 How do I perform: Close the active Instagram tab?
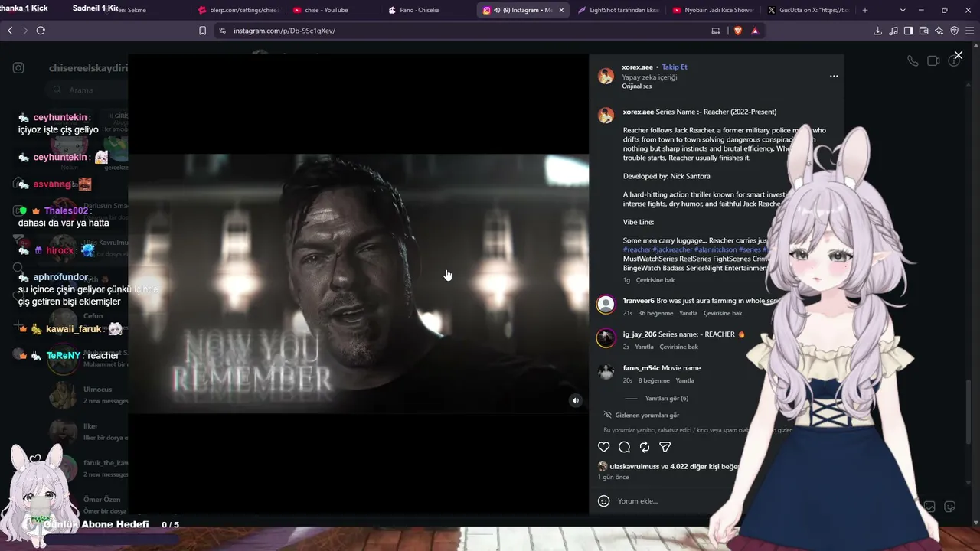pyautogui.click(x=561, y=10)
